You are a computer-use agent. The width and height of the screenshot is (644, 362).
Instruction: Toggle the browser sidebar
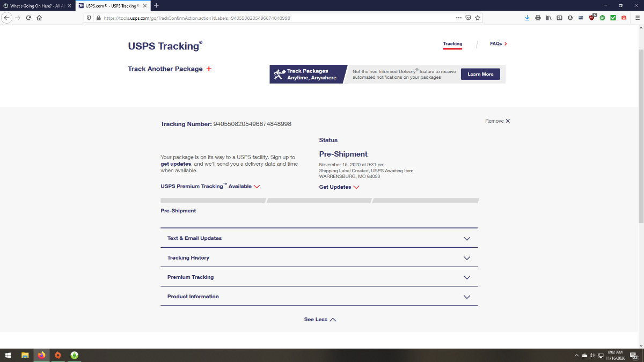tap(559, 18)
